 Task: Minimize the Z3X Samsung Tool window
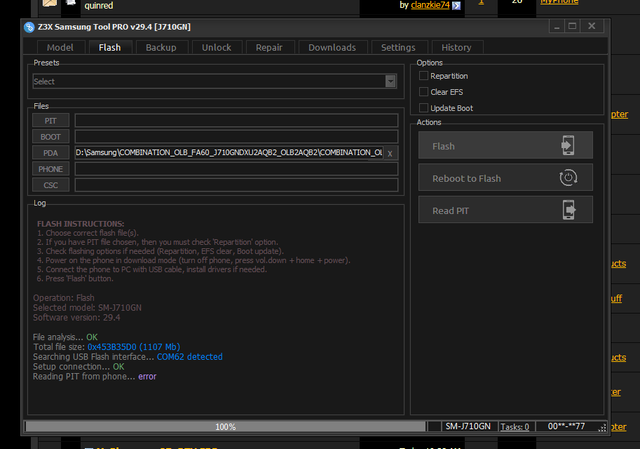pyautogui.click(x=556, y=27)
